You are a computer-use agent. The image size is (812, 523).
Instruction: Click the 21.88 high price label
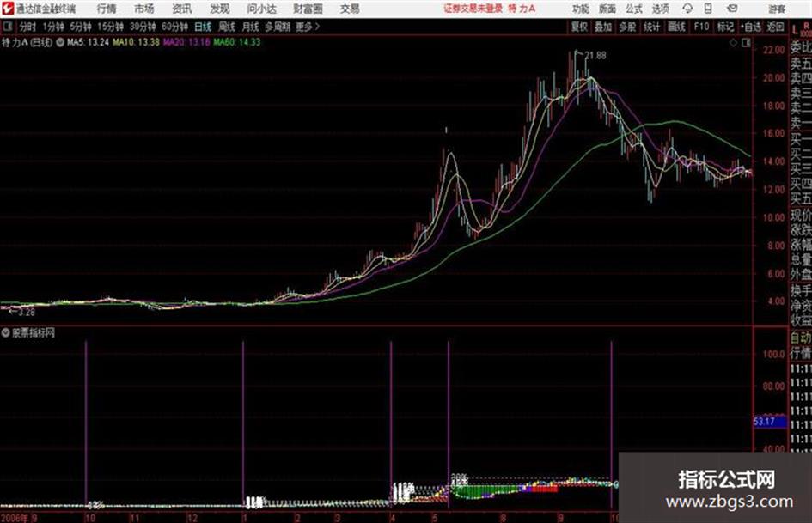click(x=595, y=55)
